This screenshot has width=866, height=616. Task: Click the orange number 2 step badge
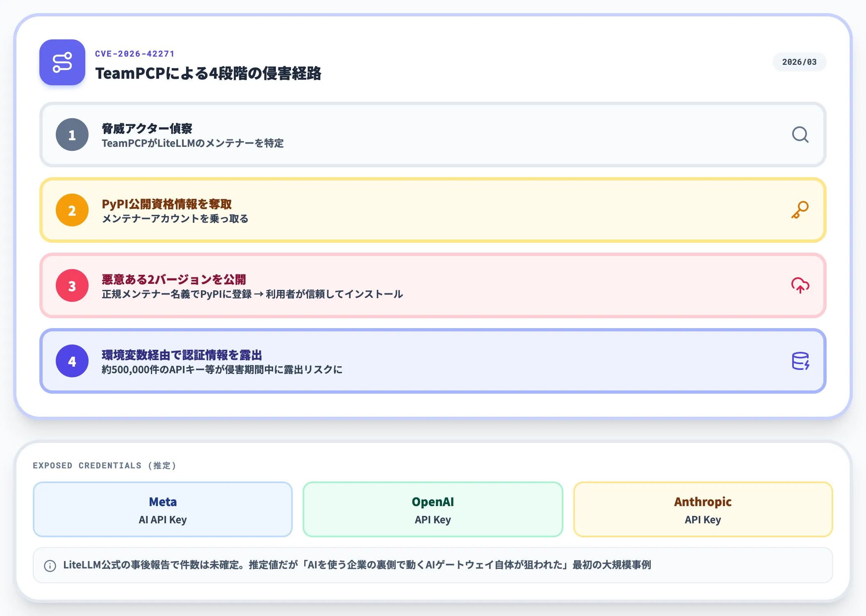(72, 210)
